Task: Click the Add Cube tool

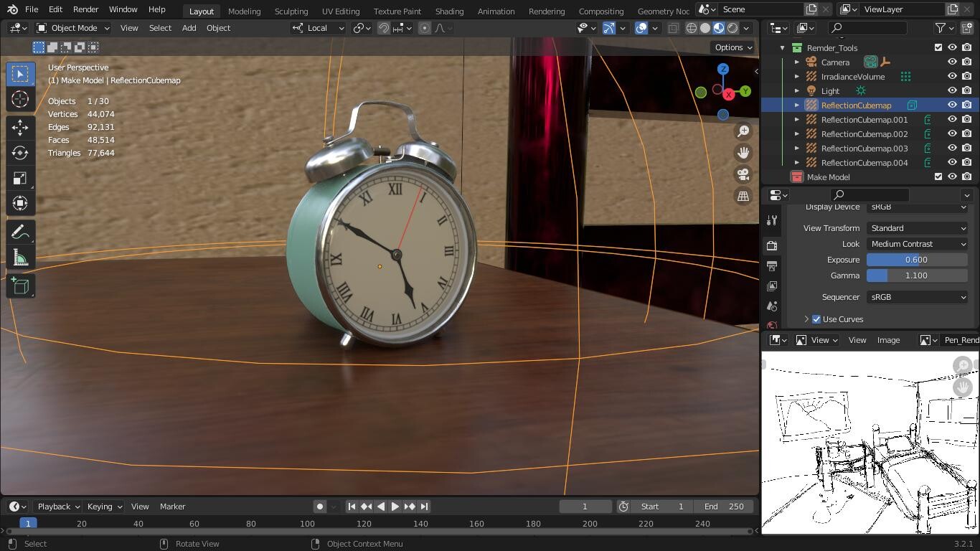Action: point(20,286)
